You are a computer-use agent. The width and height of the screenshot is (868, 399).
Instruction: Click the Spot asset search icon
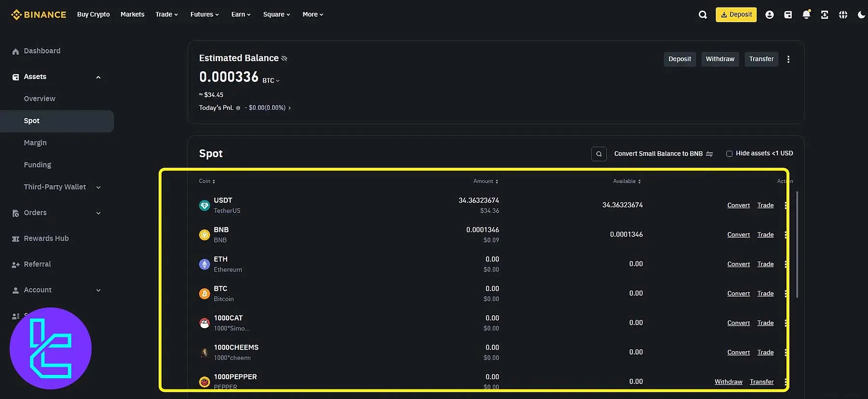point(598,154)
